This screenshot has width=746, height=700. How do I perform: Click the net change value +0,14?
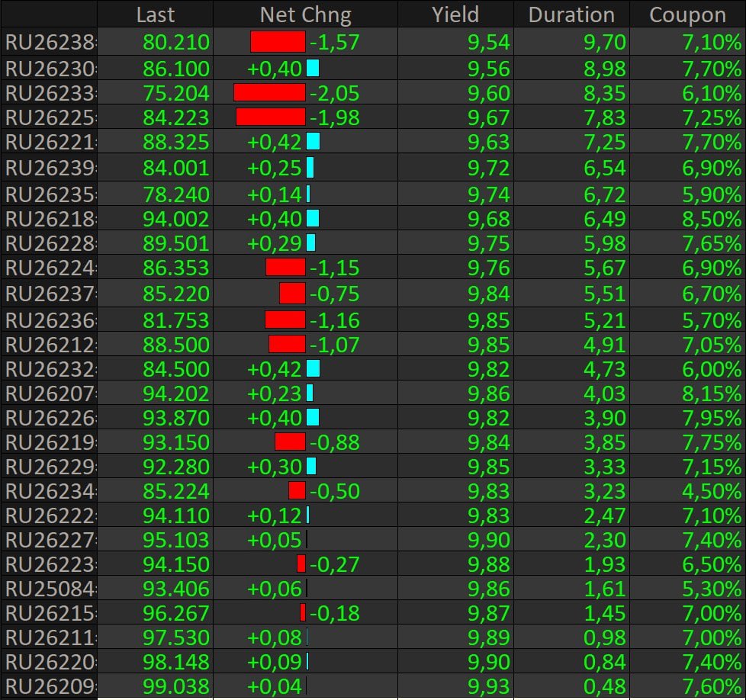pyautogui.click(x=275, y=194)
